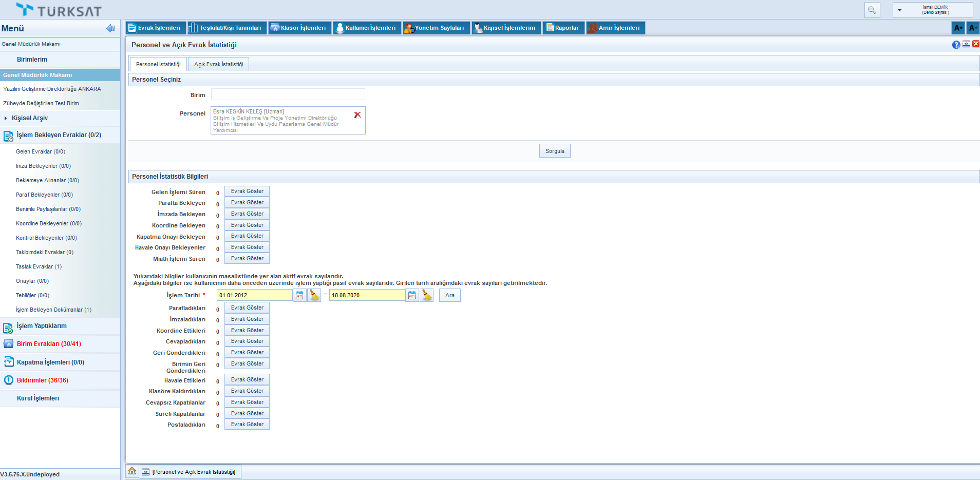This screenshot has width=980, height=480.
Task: Open the Evrak İşlemleri menu
Action: (x=154, y=28)
